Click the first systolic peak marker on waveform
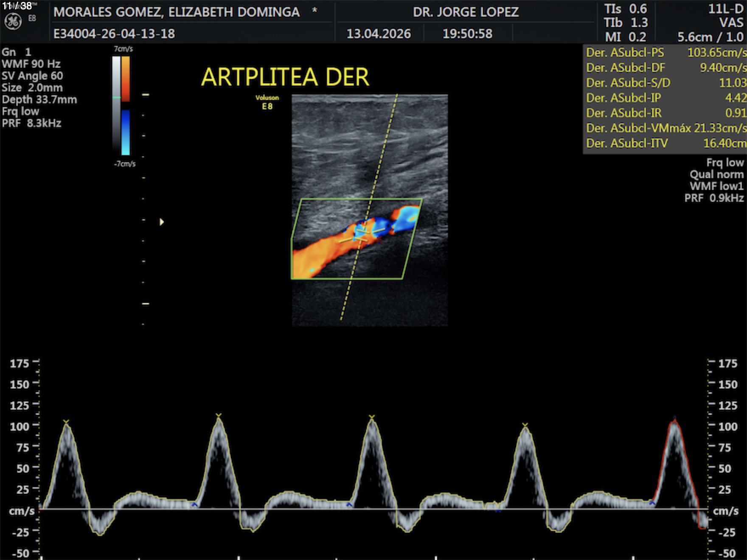Image resolution: width=747 pixels, height=560 pixels. [66, 422]
